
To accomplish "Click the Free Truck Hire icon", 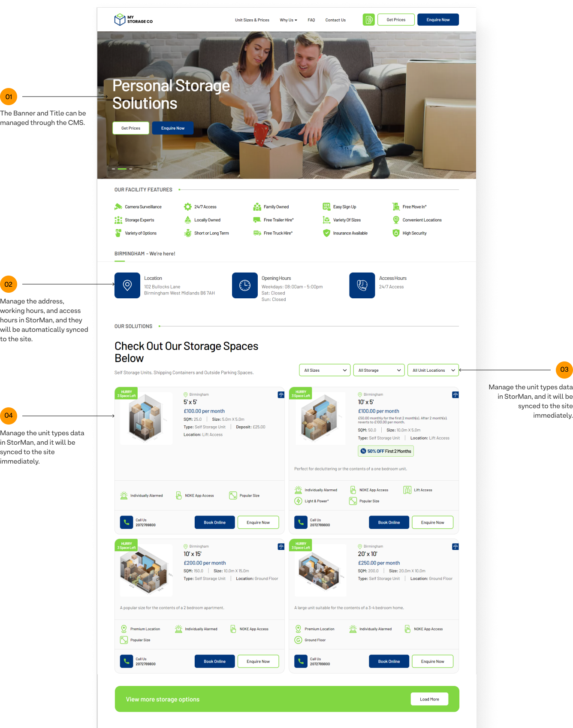I will tap(257, 233).
